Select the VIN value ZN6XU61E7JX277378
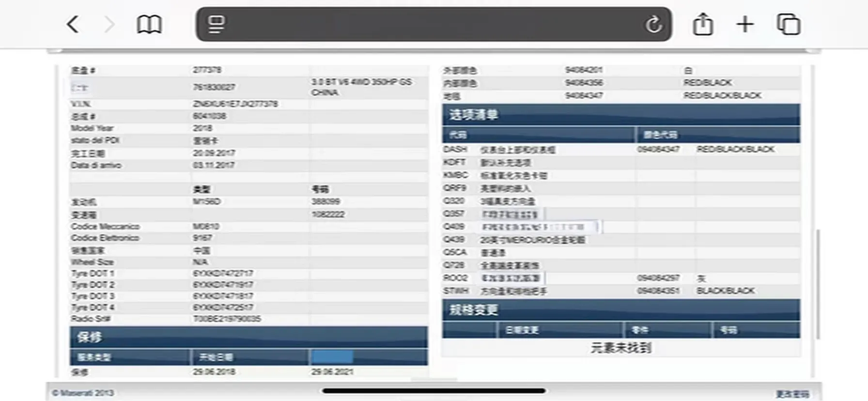The width and height of the screenshot is (868, 401). click(235, 104)
